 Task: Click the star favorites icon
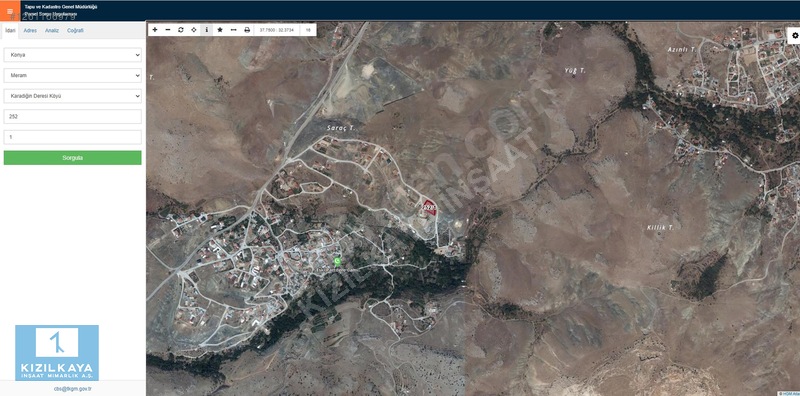point(220,30)
